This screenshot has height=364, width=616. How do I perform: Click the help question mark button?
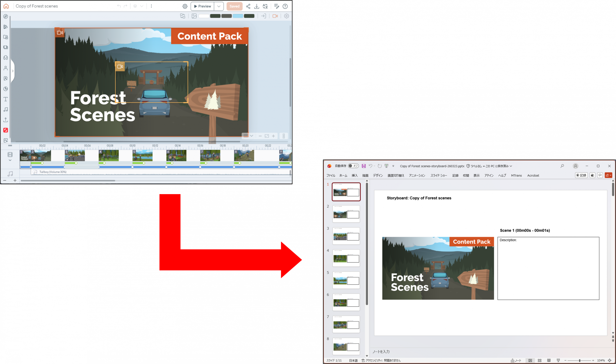tap(285, 6)
